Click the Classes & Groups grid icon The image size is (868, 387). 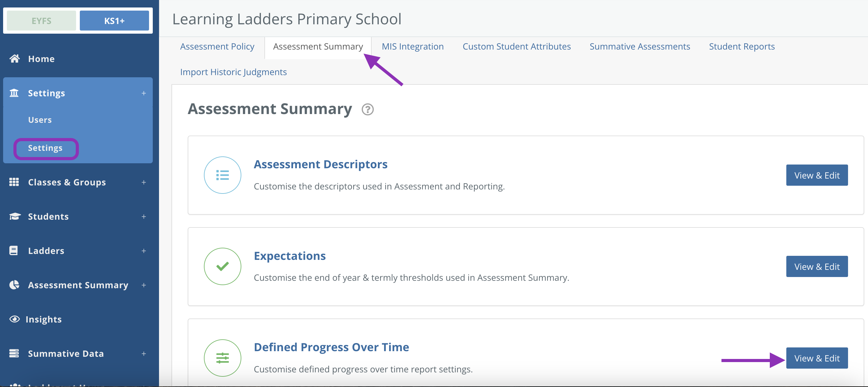coord(14,182)
